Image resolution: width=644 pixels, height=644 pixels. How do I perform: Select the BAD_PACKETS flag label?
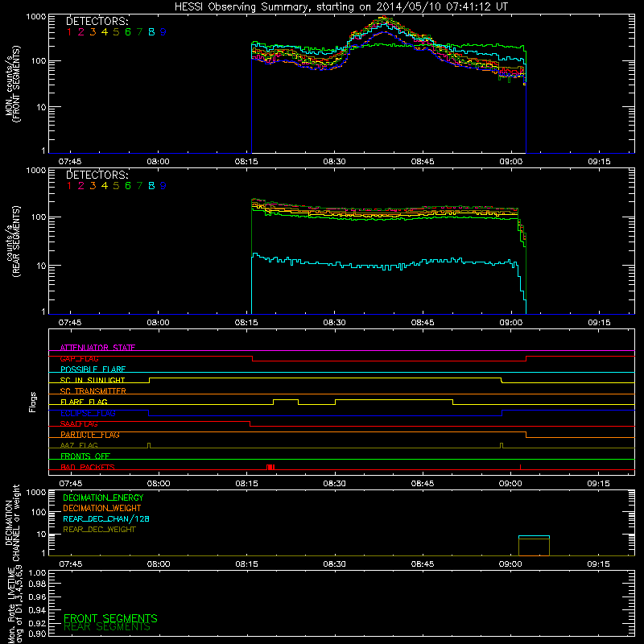[88, 467]
